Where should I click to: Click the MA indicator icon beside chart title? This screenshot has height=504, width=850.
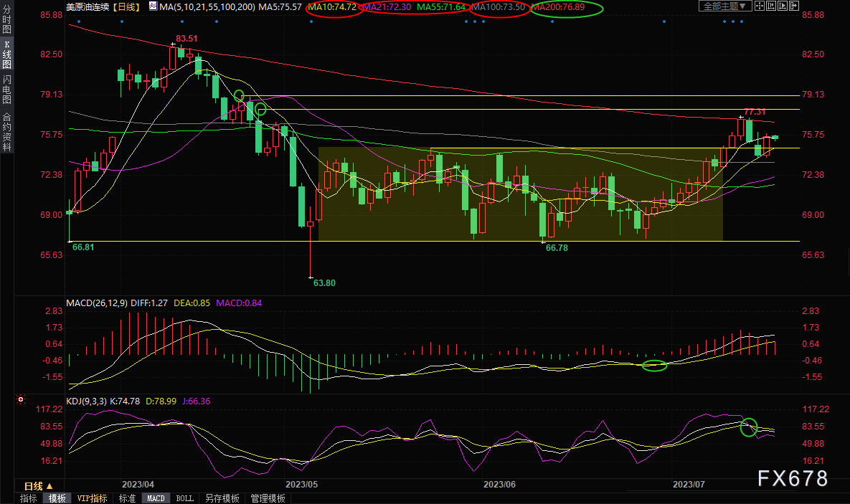coord(153,6)
